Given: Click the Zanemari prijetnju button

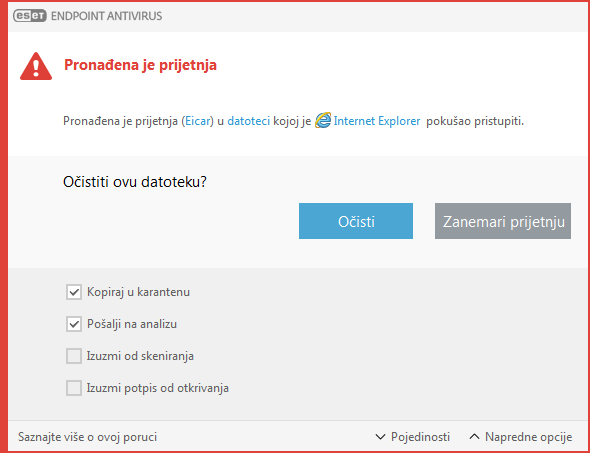Looking at the screenshot, I should point(503,221).
